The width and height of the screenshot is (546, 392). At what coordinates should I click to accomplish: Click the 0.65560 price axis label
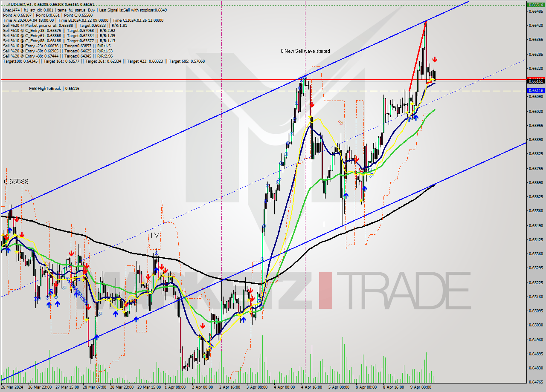tap(536, 211)
